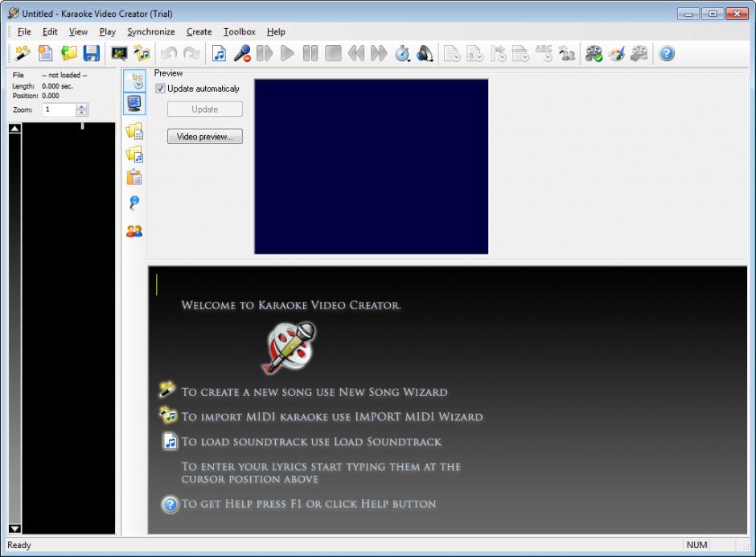
Task: Open the speaker volume dropdown
Action: [x=425, y=53]
